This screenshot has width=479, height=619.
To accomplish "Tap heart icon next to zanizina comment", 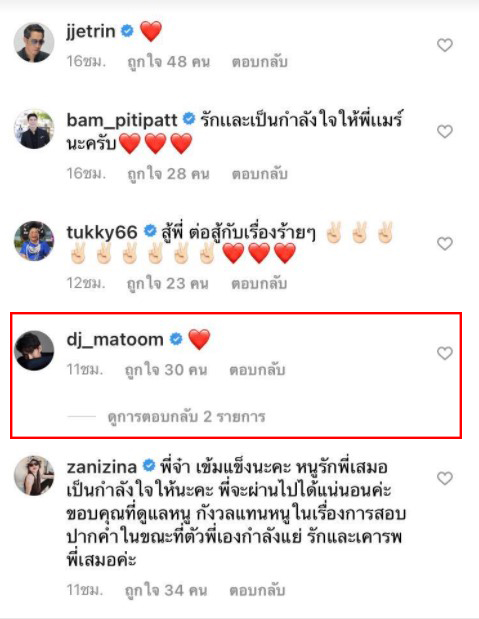I will [445, 478].
